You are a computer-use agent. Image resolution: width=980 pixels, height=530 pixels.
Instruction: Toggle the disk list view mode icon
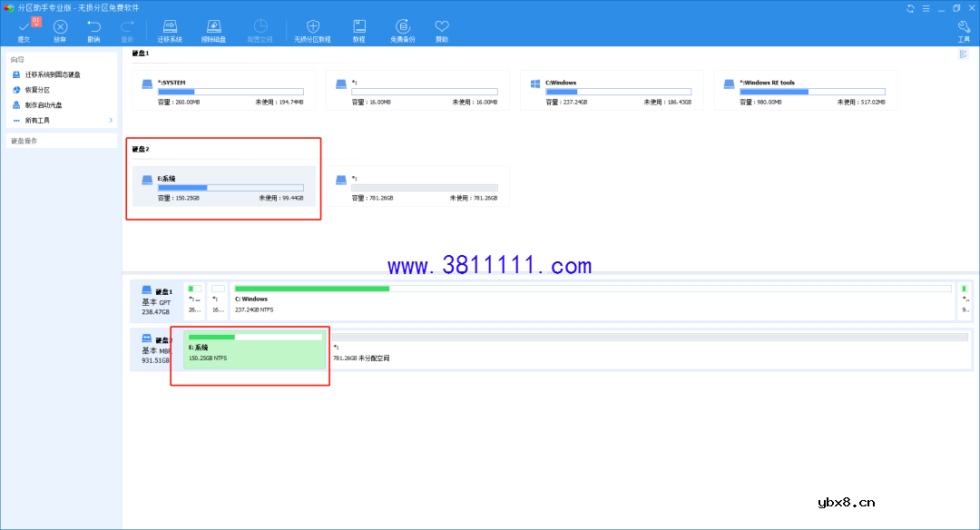coord(964,54)
